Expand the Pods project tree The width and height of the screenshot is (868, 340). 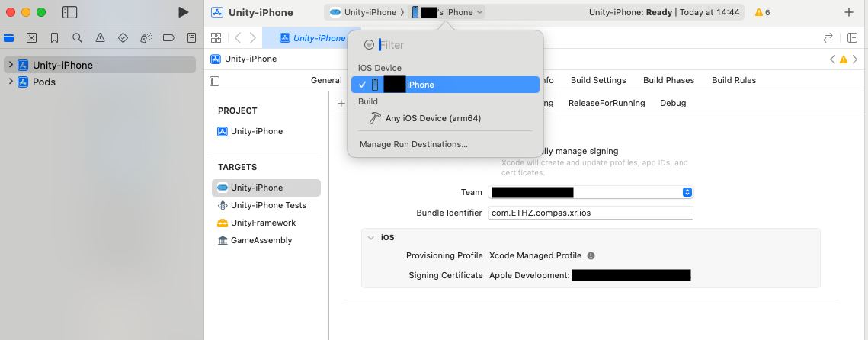click(11, 82)
